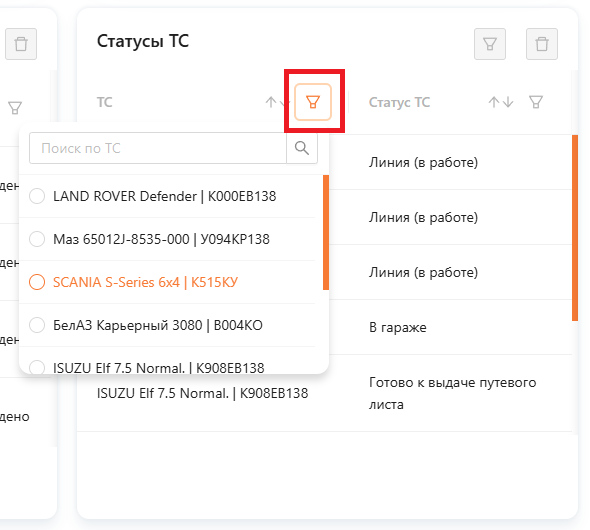Click the trash icon in the left panel
This screenshot has width=590, height=530.
21,44
